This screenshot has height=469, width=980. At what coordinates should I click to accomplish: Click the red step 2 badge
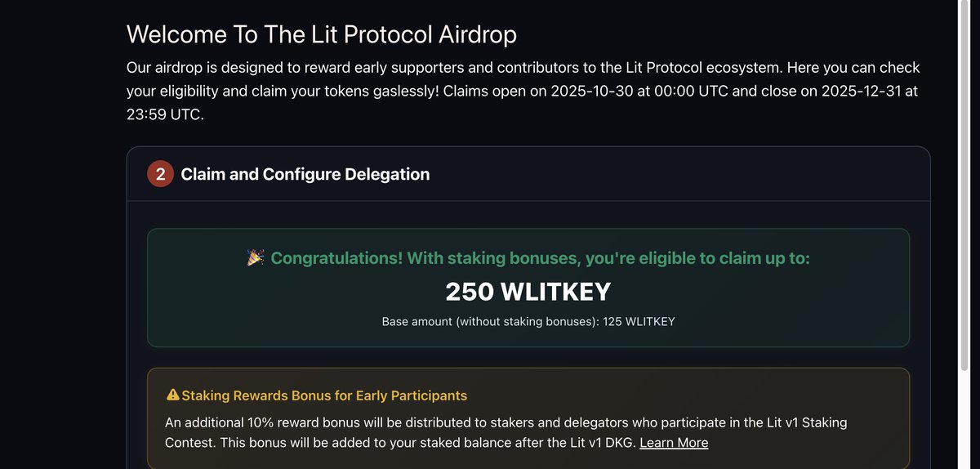click(160, 174)
